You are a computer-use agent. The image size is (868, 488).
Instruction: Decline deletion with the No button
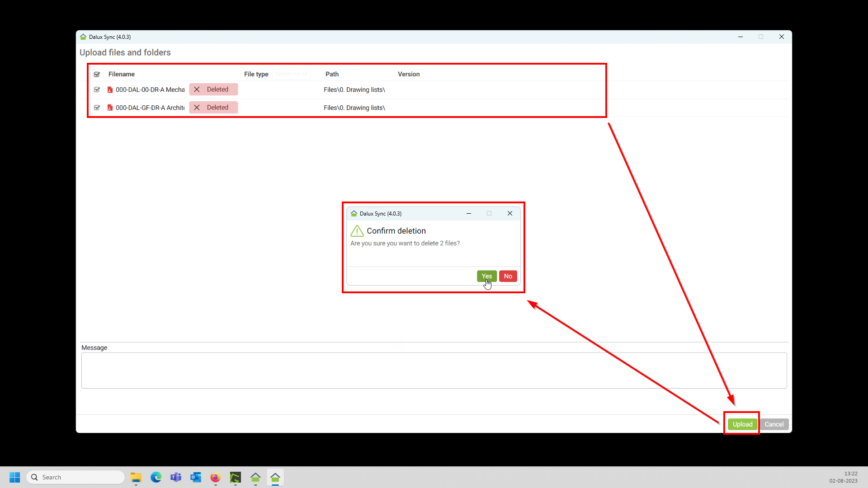pos(508,276)
